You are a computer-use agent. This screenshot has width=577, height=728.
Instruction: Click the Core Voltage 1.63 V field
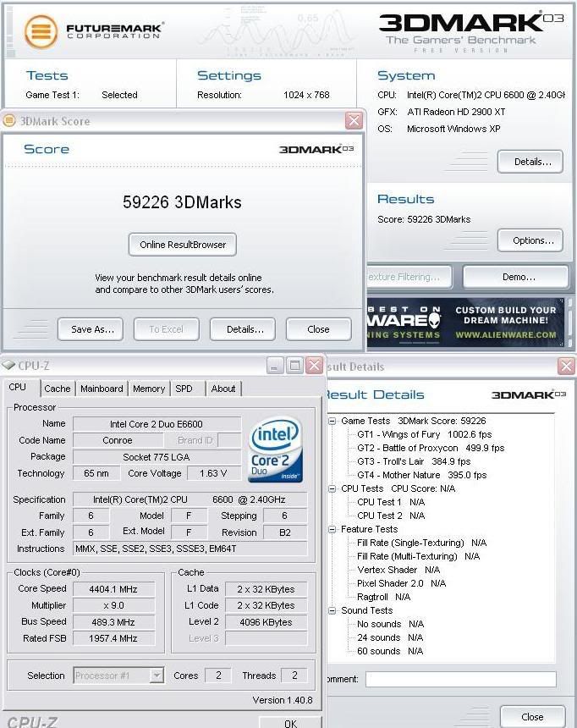tap(213, 473)
